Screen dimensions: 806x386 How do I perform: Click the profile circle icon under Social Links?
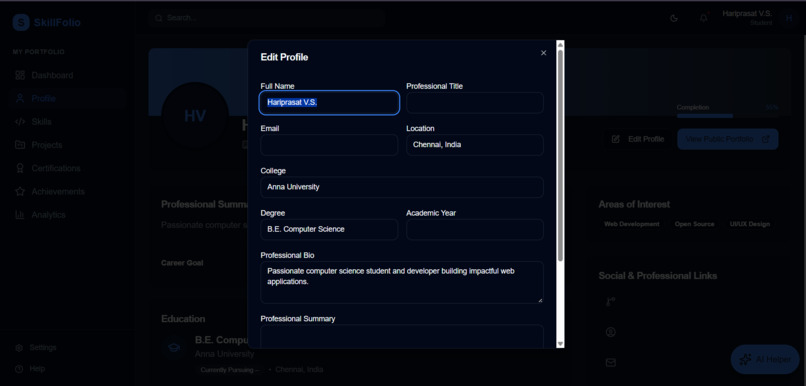[x=610, y=332]
